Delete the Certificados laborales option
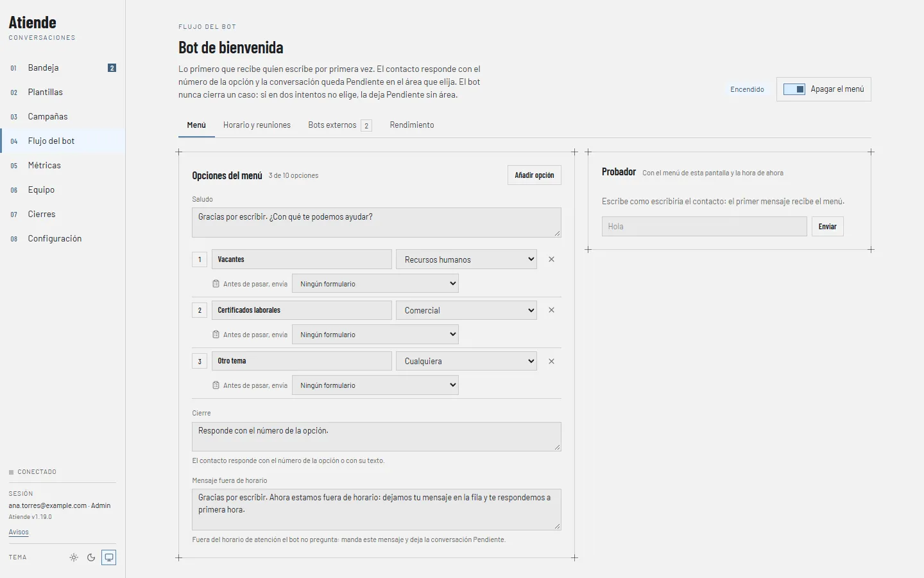The image size is (924, 578). click(x=551, y=310)
